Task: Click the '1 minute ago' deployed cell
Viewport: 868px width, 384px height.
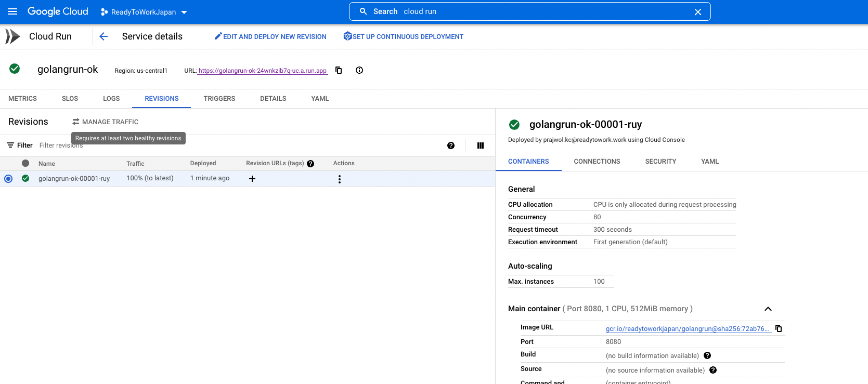Action: (x=210, y=178)
